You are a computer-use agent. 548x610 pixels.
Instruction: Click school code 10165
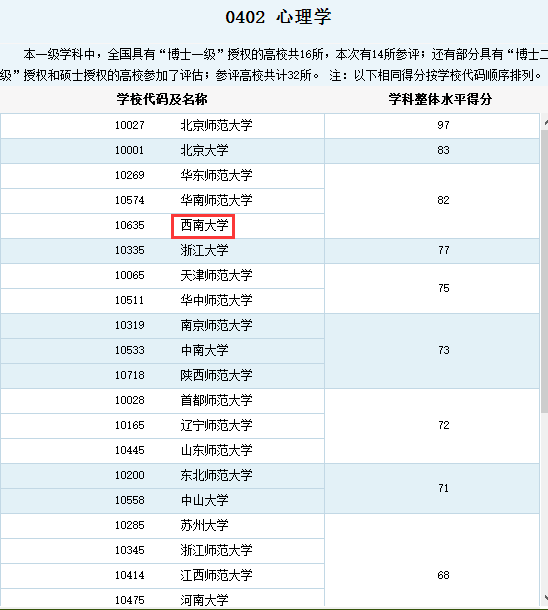[130, 425]
